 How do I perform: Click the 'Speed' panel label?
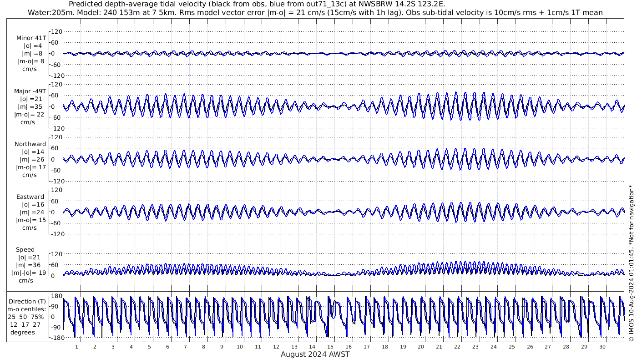tap(25, 250)
